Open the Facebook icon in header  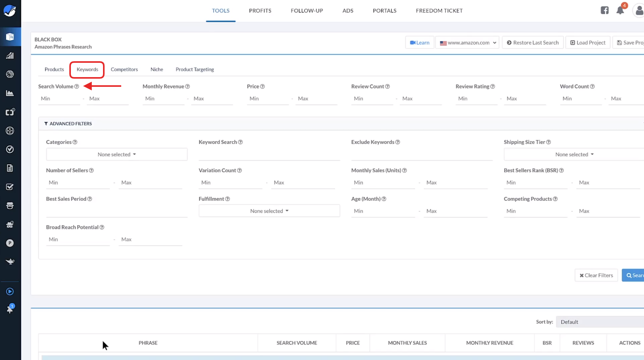(605, 10)
